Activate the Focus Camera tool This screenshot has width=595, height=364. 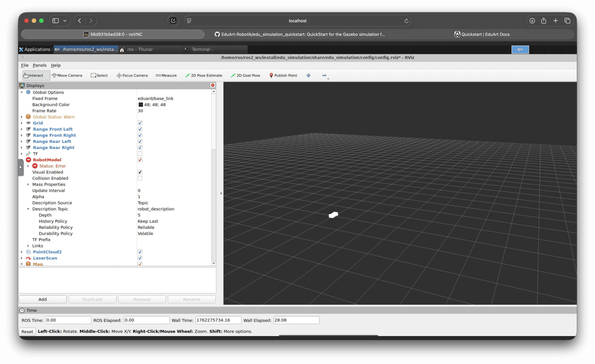coord(132,76)
